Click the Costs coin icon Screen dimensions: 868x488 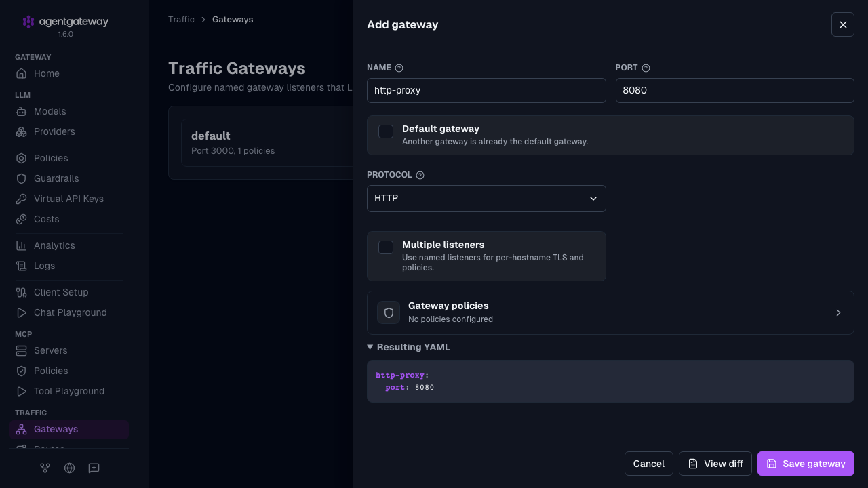click(x=22, y=219)
